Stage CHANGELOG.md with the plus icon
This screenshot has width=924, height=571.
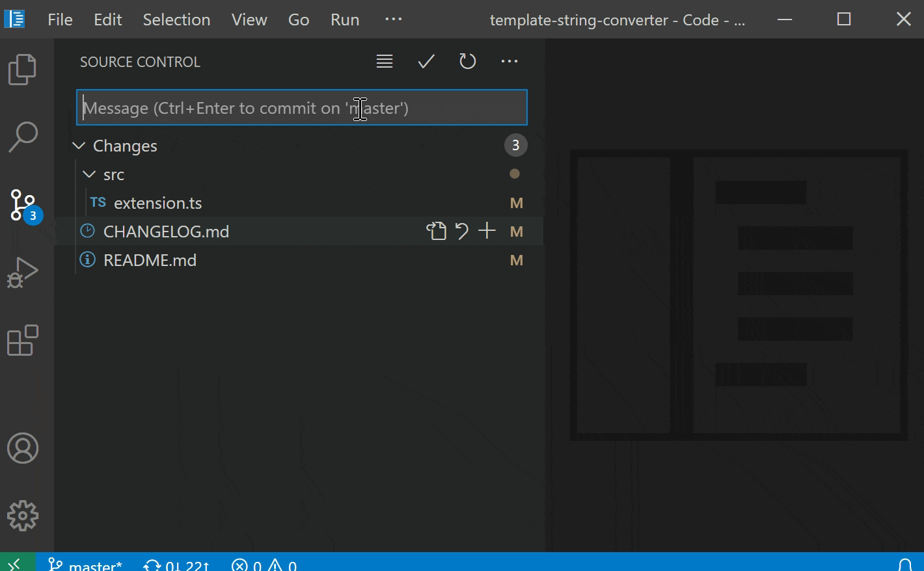[x=486, y=231]
